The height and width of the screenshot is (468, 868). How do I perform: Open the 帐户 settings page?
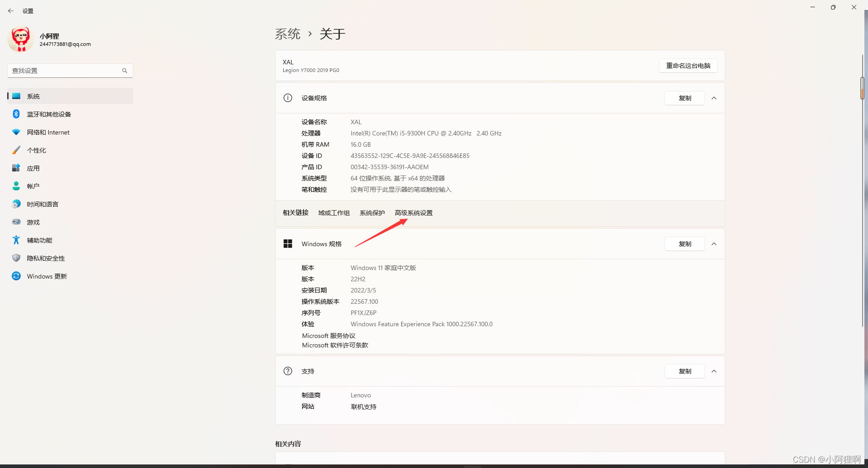(x=32, y=186)
